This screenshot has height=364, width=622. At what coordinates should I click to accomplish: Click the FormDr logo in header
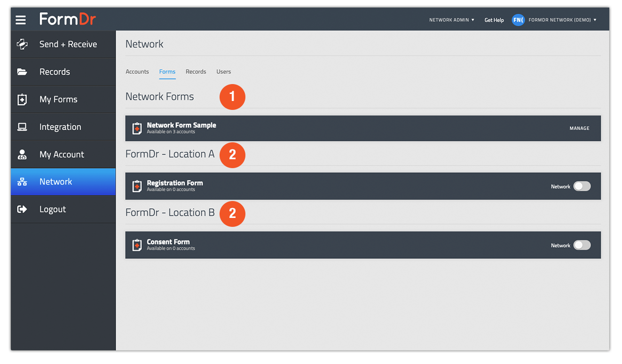pyautogui.click(x=67, y=19)
